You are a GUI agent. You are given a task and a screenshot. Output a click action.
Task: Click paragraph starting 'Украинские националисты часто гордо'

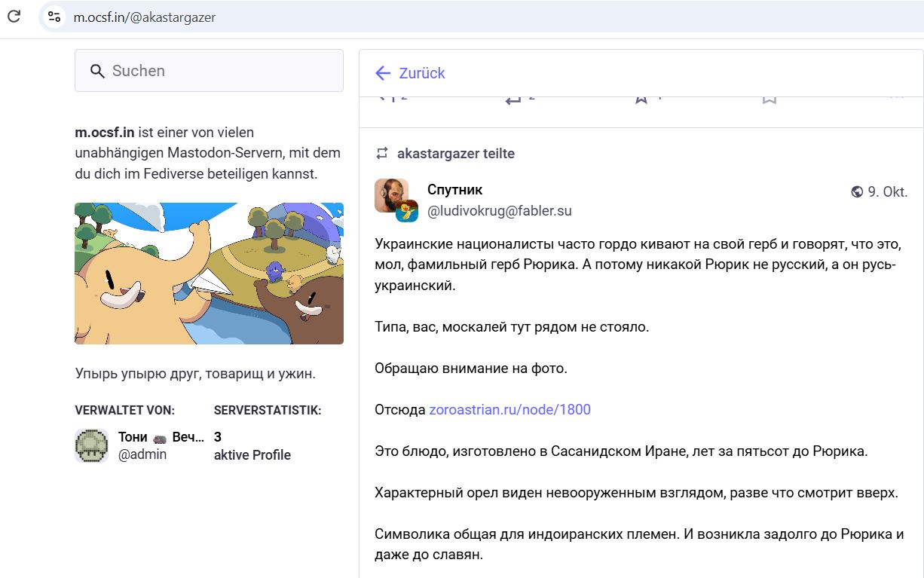click(x=638, y=265)
